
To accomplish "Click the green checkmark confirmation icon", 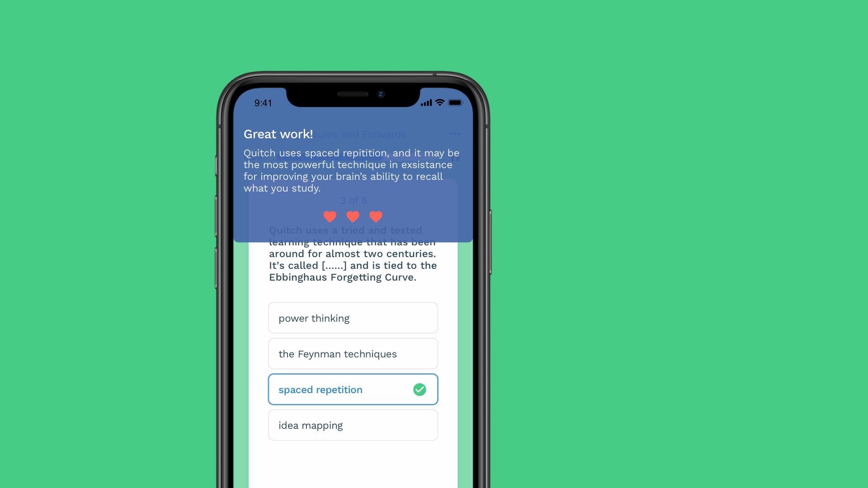I will click(x=419, y=389).
